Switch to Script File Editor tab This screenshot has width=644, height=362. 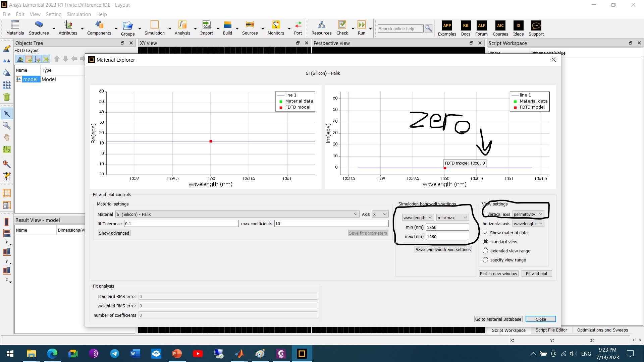[x=551, y=330]
